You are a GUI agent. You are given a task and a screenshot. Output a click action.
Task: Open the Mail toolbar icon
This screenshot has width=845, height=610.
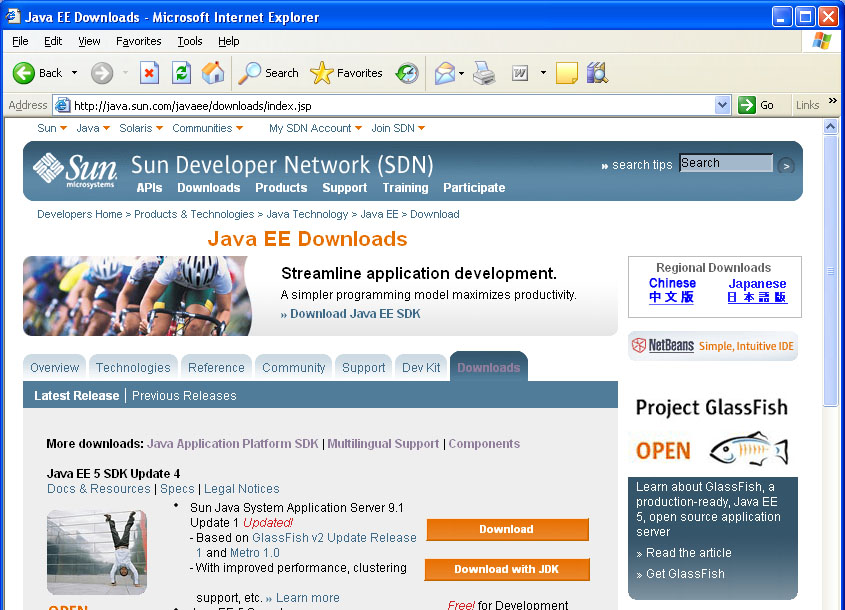point(445,73)
